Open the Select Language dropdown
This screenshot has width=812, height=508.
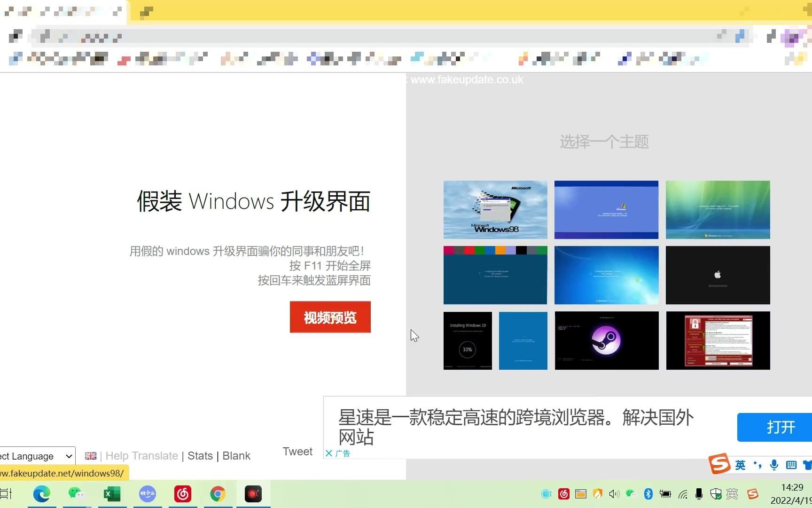tap(37, 456)
